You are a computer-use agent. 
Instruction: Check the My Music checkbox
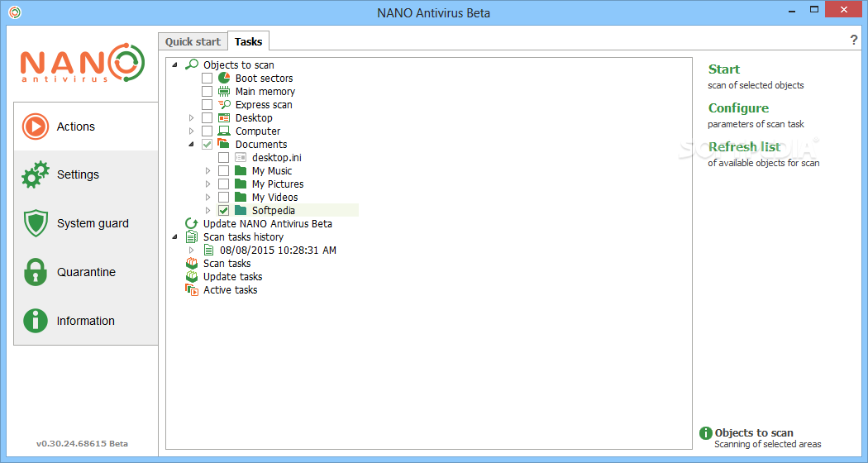click(x=224, y=170)
